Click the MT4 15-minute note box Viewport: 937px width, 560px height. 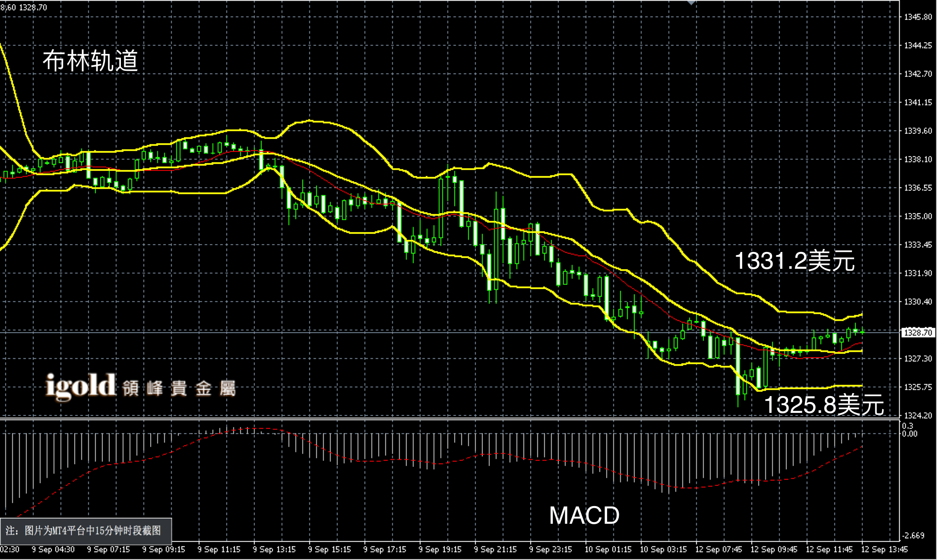point(86,530)
